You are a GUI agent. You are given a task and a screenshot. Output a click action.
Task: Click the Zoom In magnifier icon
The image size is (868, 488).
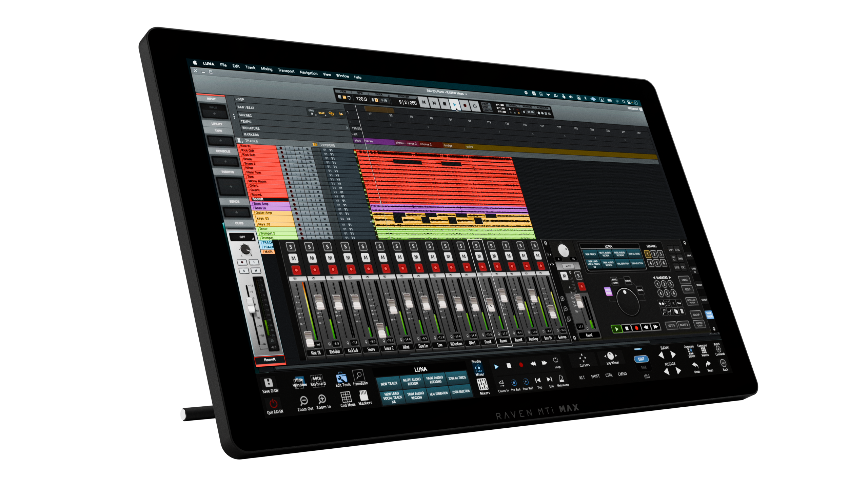pyautogui.click(x=322, y=399)
